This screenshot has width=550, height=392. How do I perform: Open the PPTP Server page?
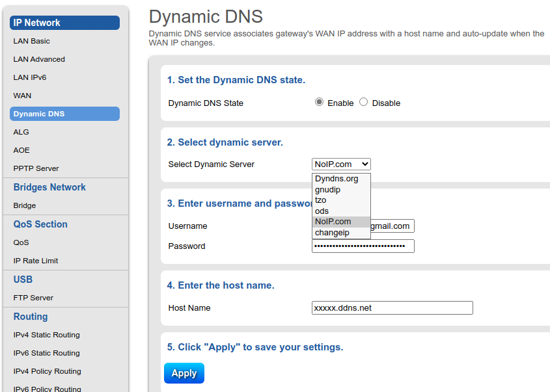[36, 168]
